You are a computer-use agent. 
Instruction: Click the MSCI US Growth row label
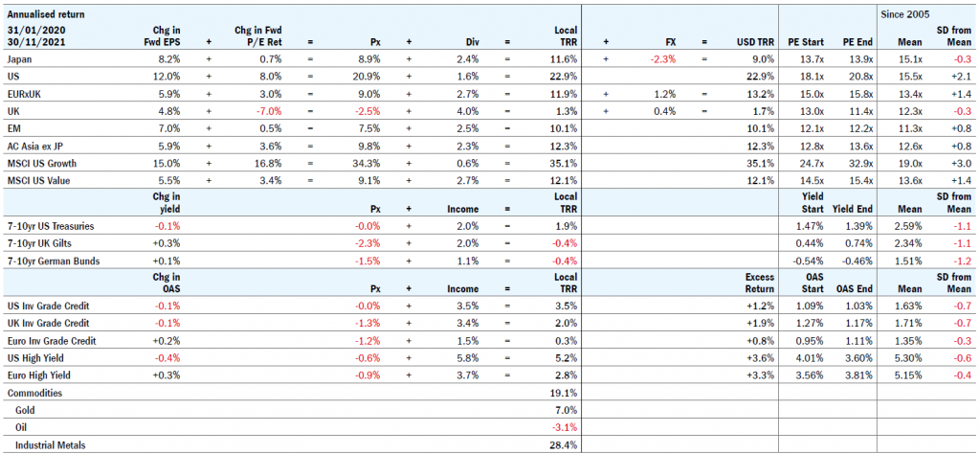[x=42, y=162]
